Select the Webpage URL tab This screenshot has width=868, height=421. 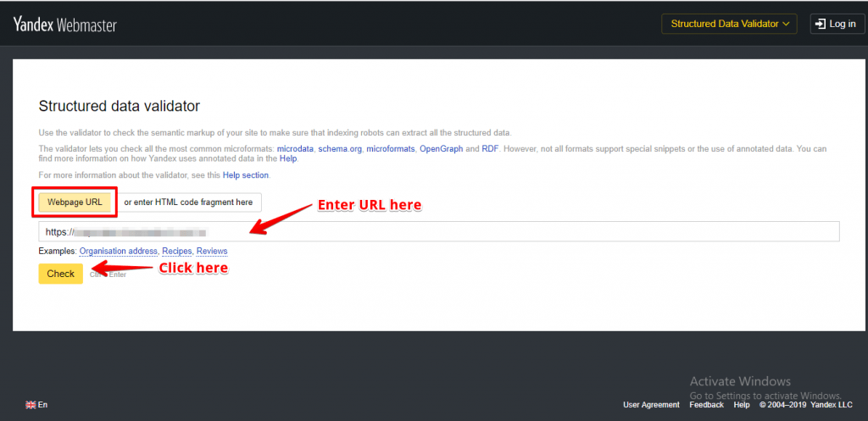(x=75, y=202)
